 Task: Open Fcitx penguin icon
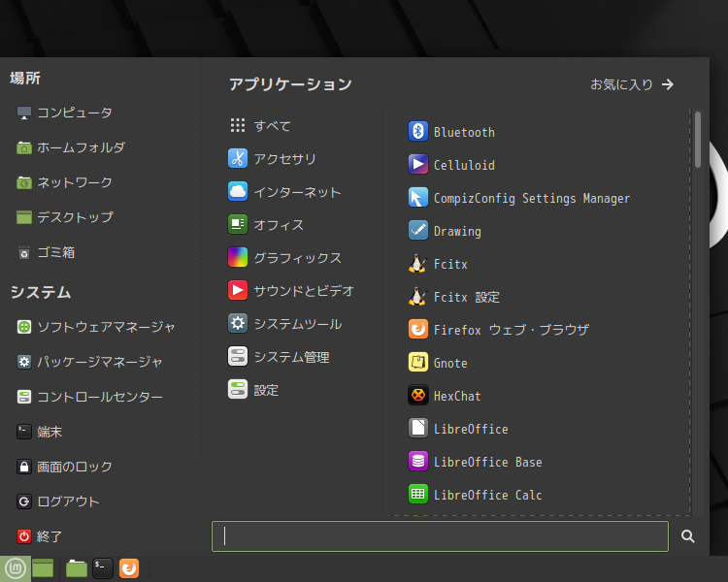click(x=417, y=263)
